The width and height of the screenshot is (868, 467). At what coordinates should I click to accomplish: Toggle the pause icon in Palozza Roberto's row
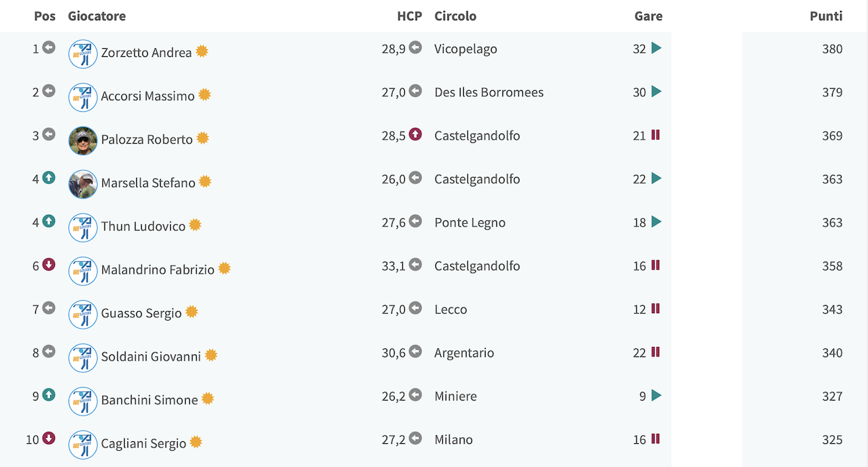coord(656,135)
